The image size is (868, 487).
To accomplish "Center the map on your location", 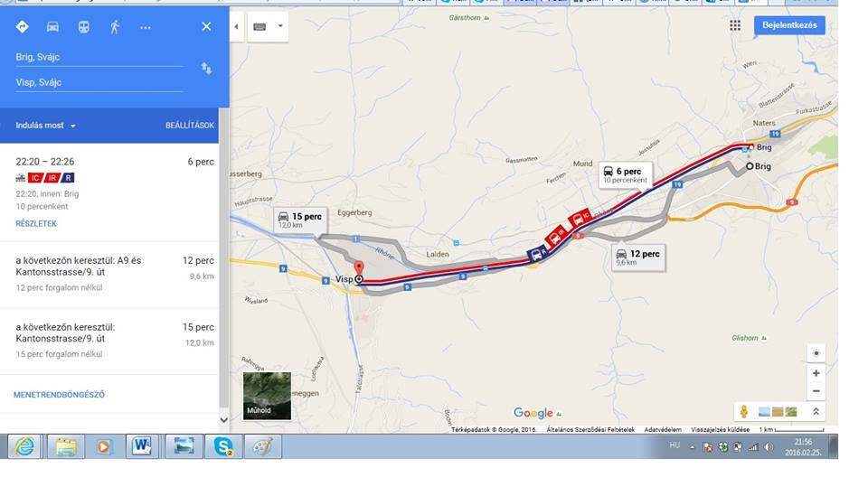I will pos(816,353).
